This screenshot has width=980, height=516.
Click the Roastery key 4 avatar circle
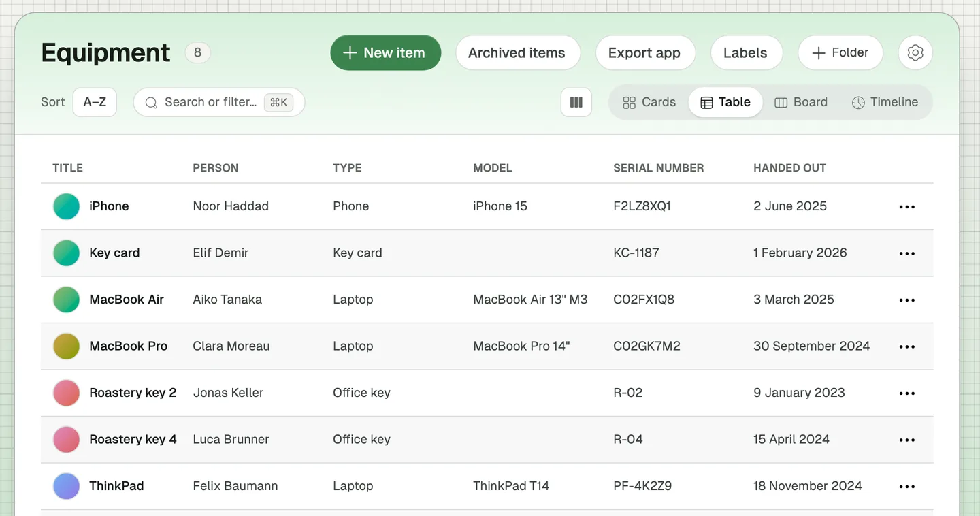[67, 439]
